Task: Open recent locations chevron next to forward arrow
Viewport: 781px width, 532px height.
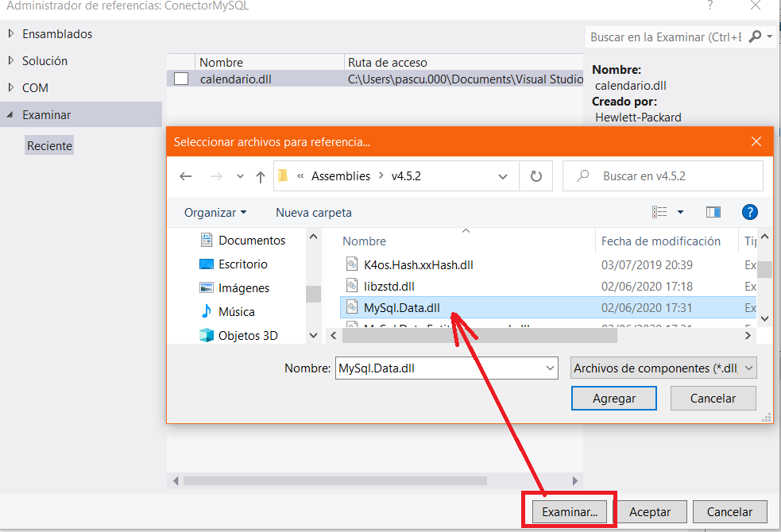Action: point(240,176)
